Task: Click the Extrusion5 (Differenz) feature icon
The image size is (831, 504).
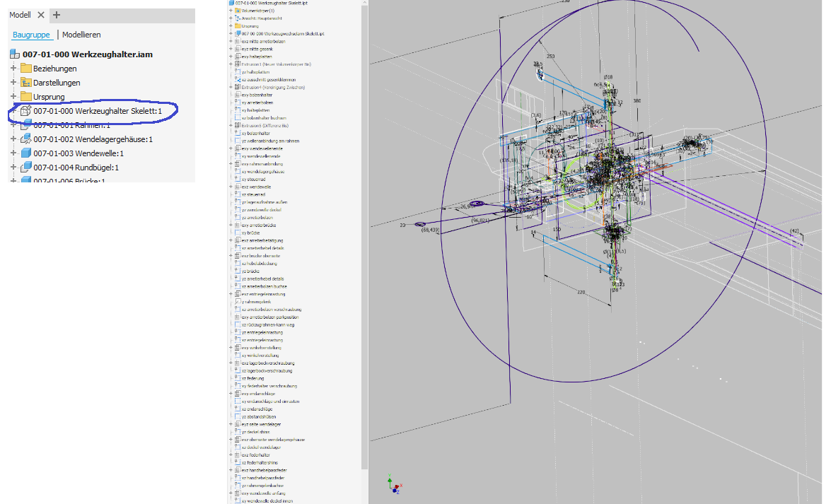Action: point(238,126)
